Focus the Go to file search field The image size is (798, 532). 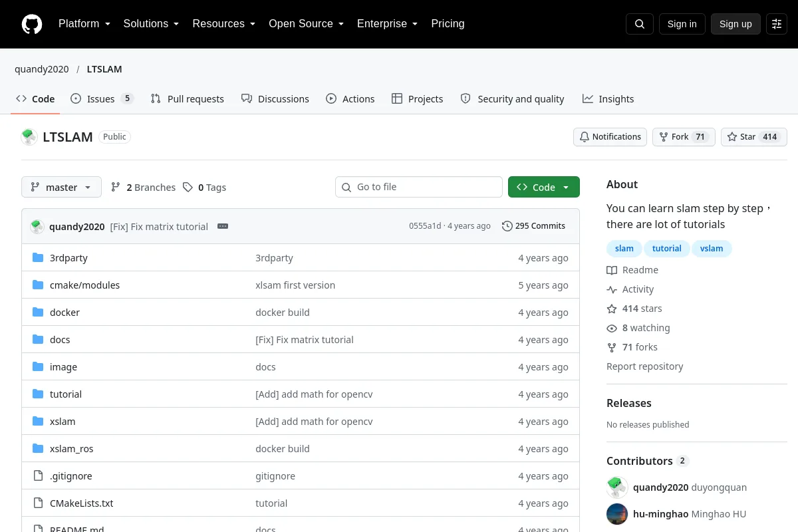click(x=419, y=187)
